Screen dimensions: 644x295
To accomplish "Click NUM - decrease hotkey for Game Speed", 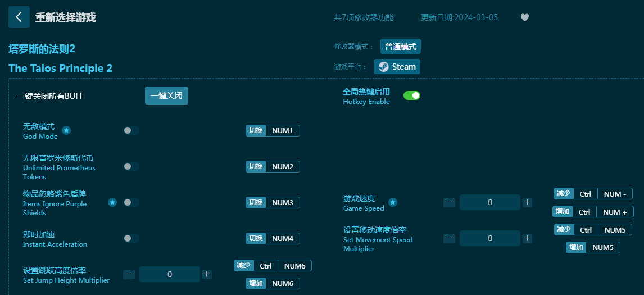I will pos(615,194).
